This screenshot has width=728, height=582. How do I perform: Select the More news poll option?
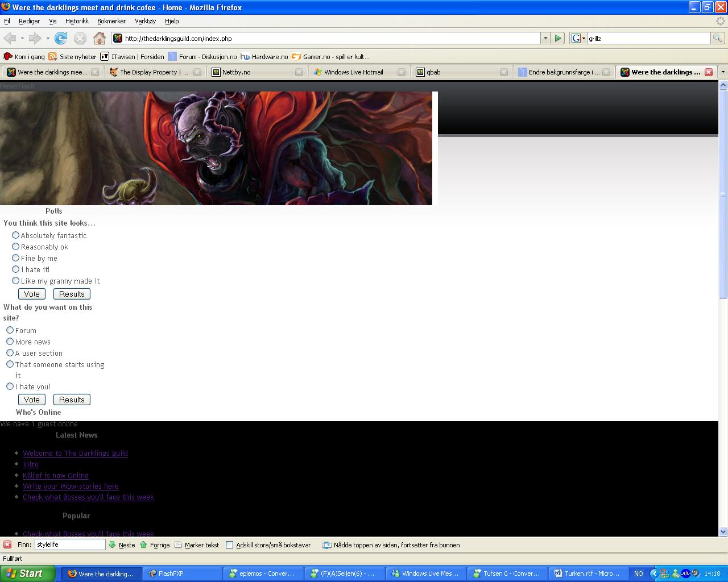point(10,342)
